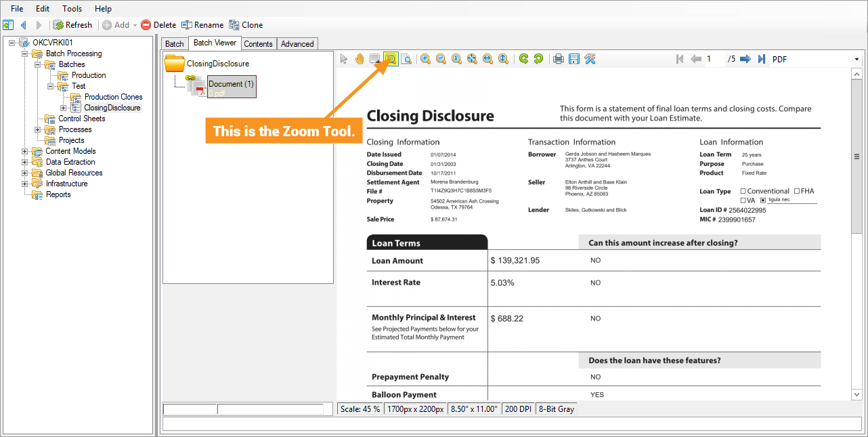
Task: Open the viewer settings wrench icon
Action: 590,59
